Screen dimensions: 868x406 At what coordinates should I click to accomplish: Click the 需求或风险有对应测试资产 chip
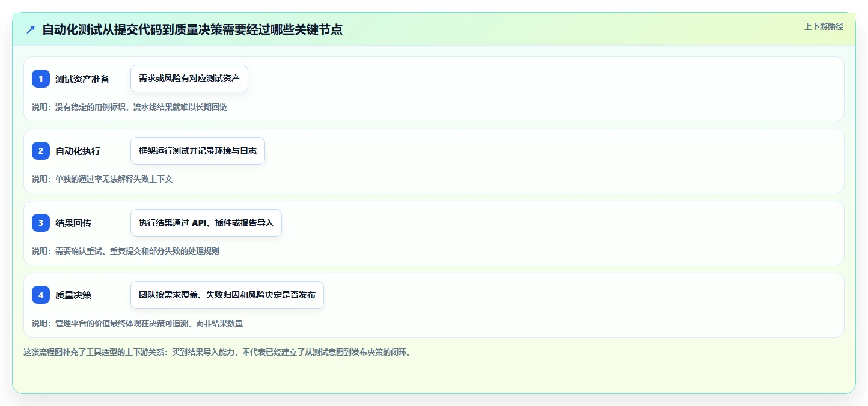pos(189,79)
